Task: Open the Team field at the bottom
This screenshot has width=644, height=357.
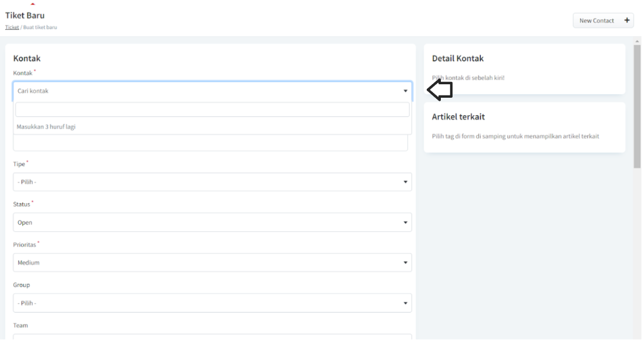Action: tap(212, 337)
